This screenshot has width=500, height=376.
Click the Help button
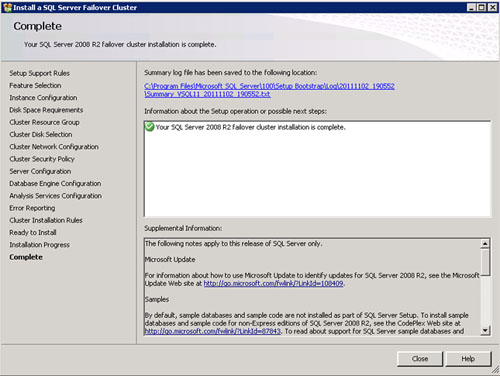coord(468,359)
